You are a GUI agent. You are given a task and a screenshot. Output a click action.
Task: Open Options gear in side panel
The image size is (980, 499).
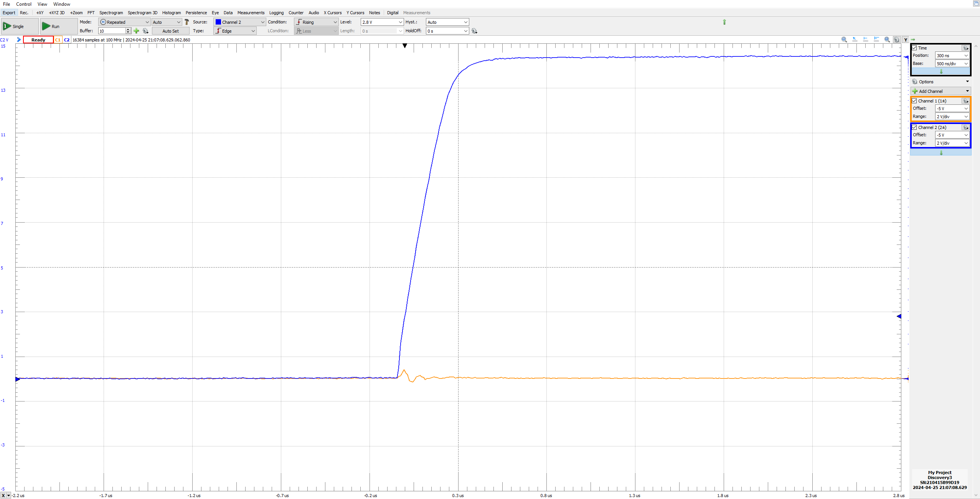(915, 82)
